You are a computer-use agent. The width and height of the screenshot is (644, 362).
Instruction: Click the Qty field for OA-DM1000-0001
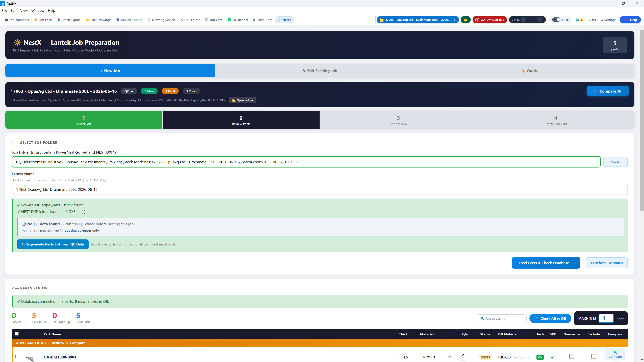pyautogui.click(x=465, y=355)
